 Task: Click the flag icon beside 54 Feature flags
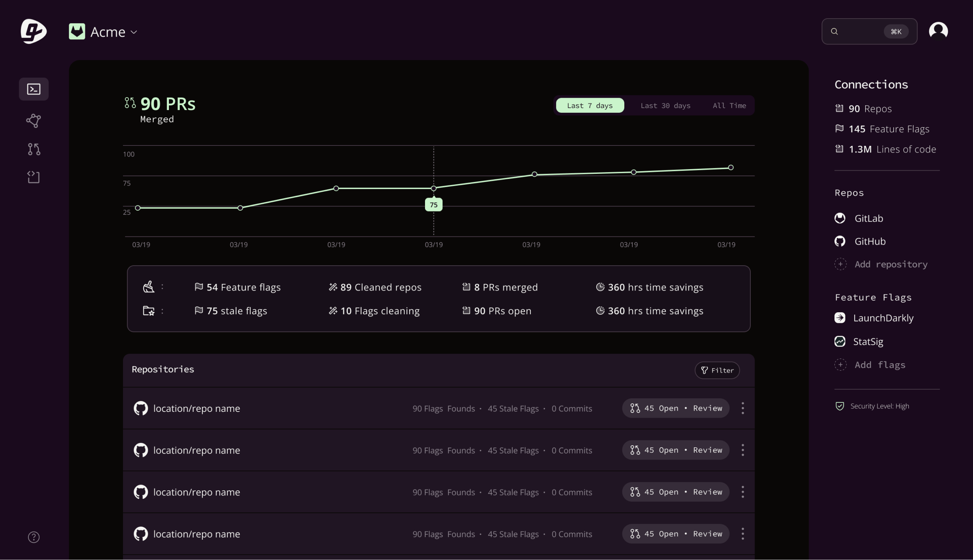199,287
